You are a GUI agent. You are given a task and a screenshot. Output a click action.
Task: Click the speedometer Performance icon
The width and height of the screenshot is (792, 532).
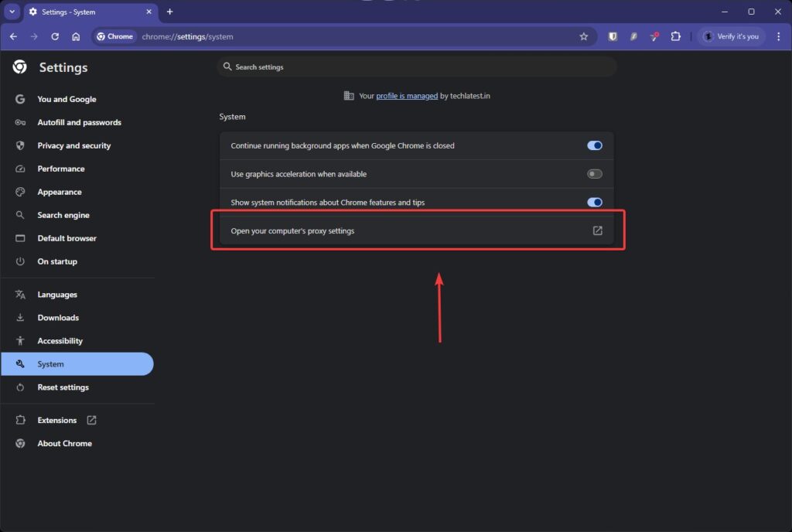tap(19, 169)
